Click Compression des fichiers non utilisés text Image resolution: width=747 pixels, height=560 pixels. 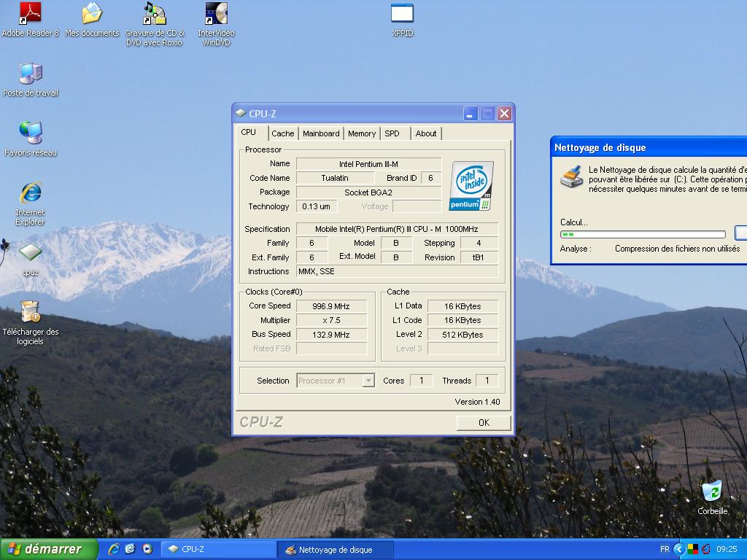point(677,249)
